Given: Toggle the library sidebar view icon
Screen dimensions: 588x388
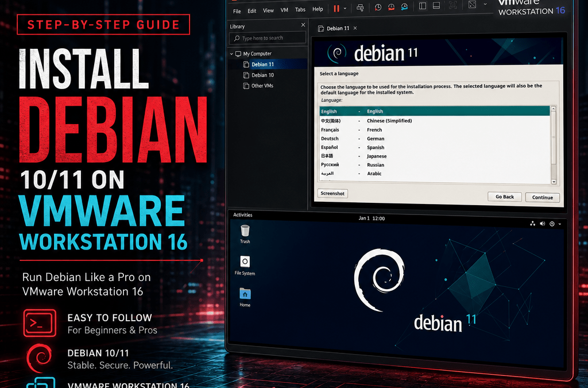Looking at the screenshot, I should 423,6.
